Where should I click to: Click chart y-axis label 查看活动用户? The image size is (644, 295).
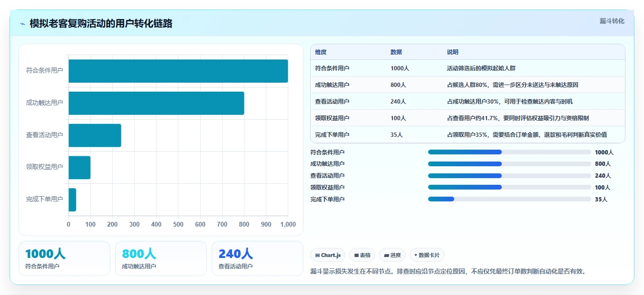tap(44, 135)
